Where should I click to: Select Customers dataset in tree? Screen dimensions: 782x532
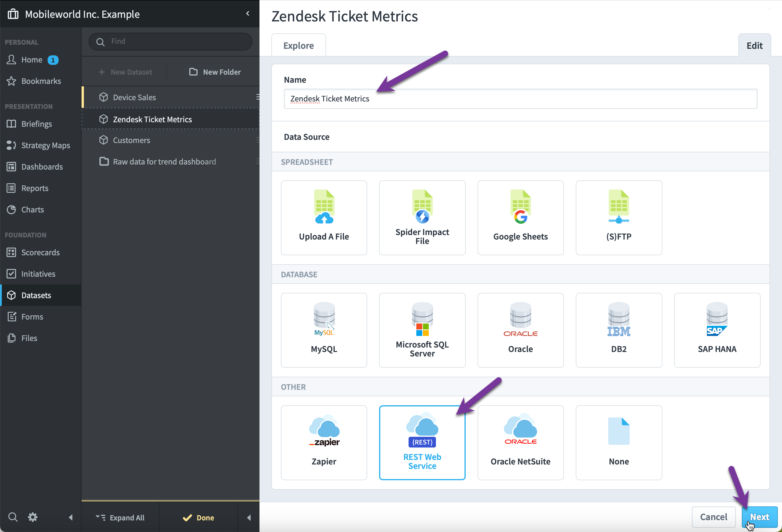click(170, 140)
